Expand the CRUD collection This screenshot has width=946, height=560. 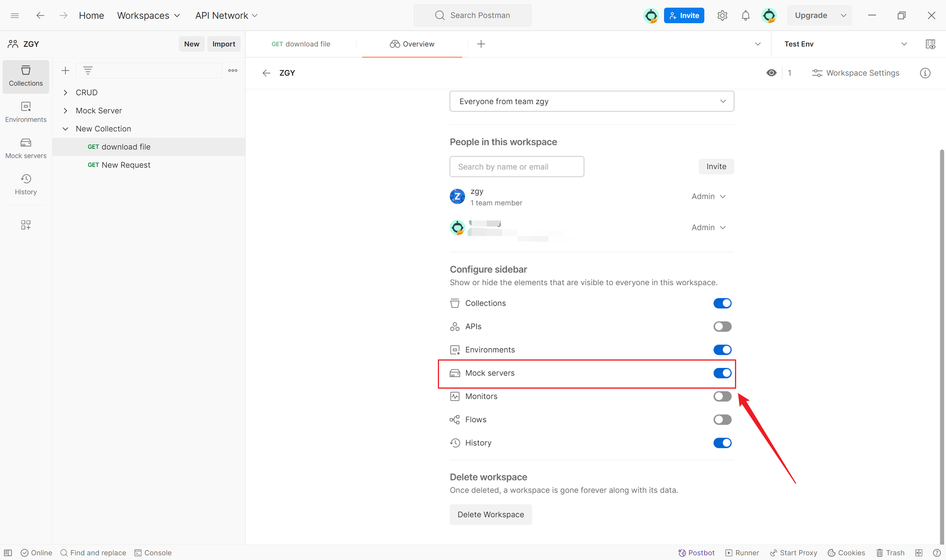[65, 93]
